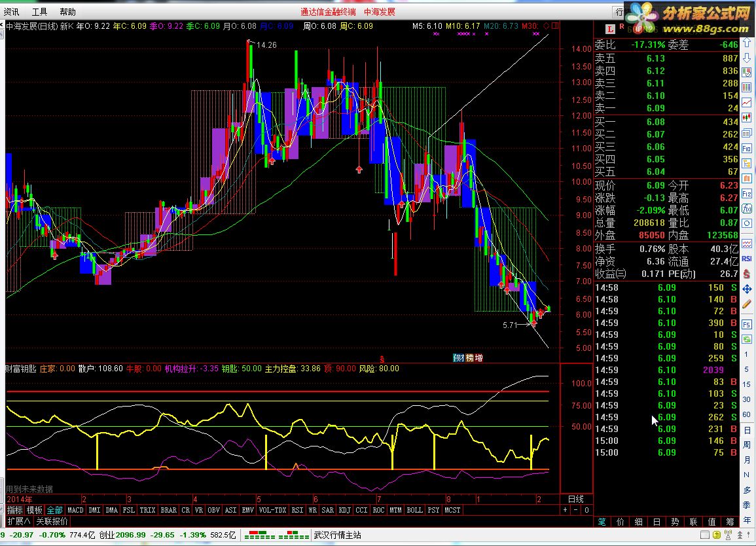756x546 pixels.
Task: Switch to the 笔 tick details tab
Action: 602,522
